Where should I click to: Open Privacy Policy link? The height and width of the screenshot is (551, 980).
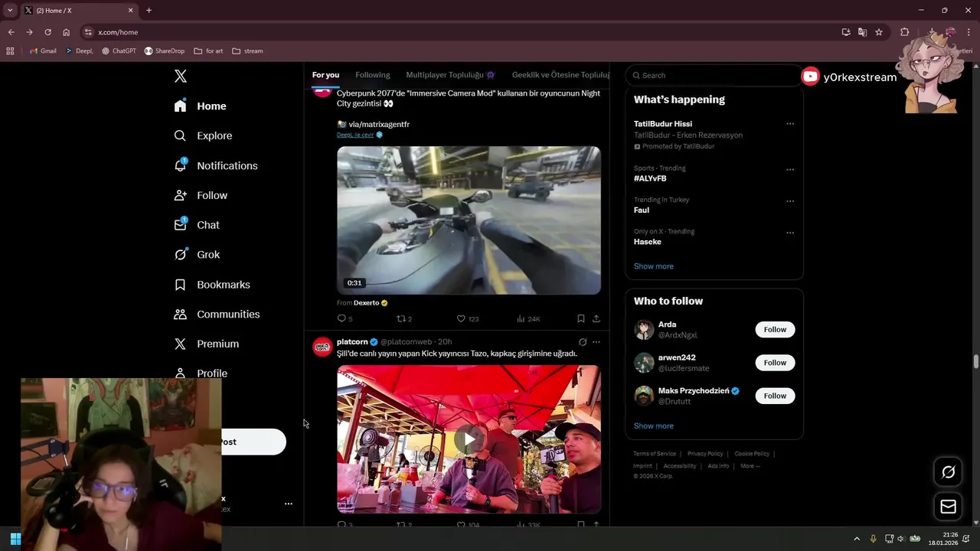pos(705,454)
